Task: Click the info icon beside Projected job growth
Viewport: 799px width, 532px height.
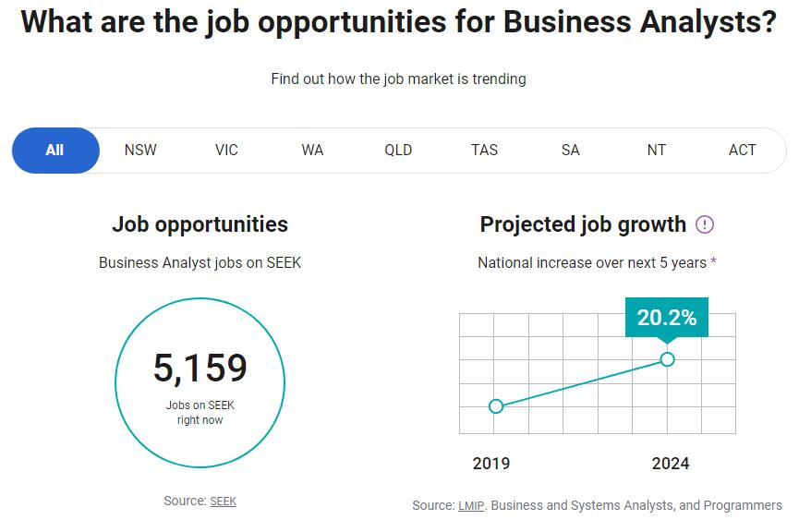Action: coord(705,224)
